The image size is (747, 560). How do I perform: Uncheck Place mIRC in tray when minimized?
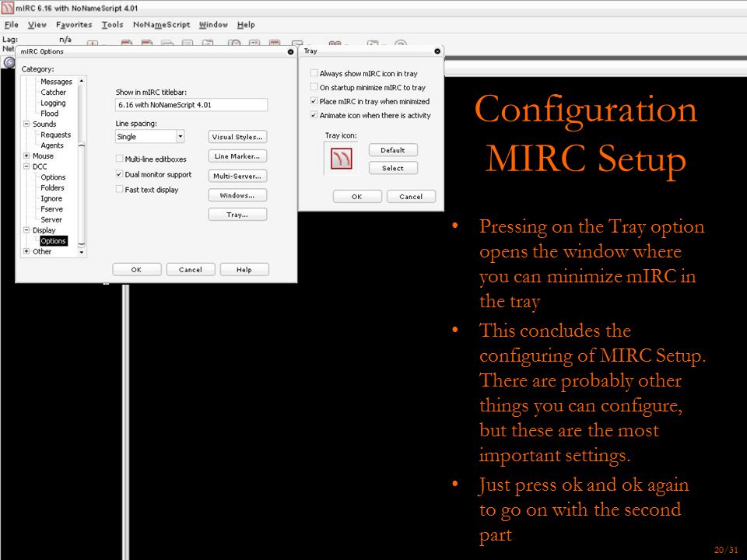pos(314,101)
